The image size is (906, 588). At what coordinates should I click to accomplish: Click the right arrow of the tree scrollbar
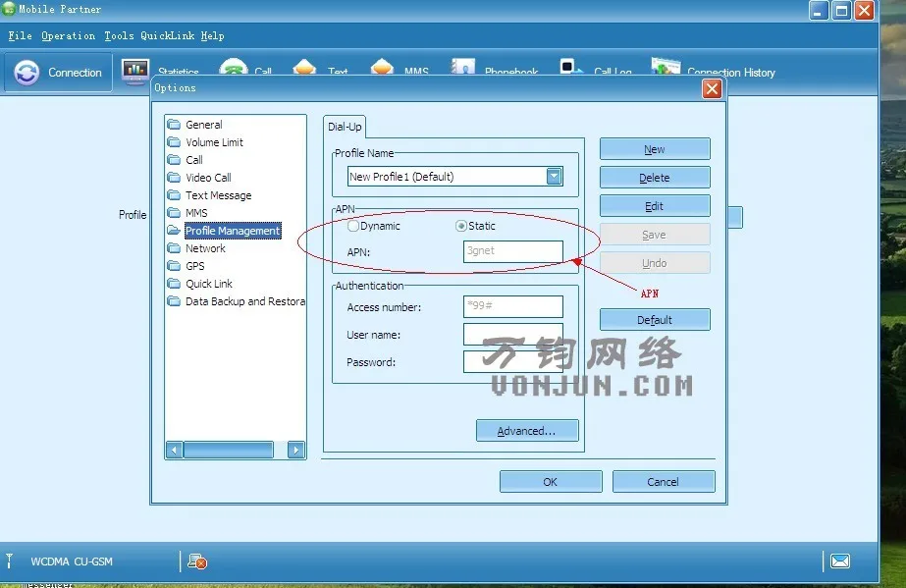(x=295, y=450)
